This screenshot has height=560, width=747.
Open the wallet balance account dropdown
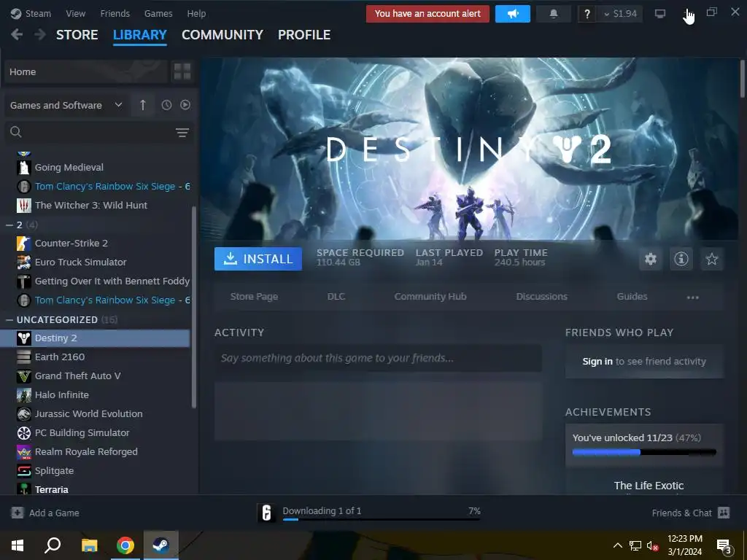click(620, 14)
